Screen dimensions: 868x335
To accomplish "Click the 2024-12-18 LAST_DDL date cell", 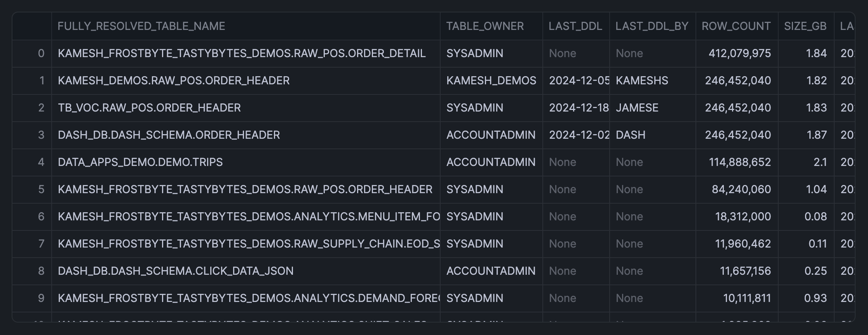I will pyautogui.click(x=579, y=108).
